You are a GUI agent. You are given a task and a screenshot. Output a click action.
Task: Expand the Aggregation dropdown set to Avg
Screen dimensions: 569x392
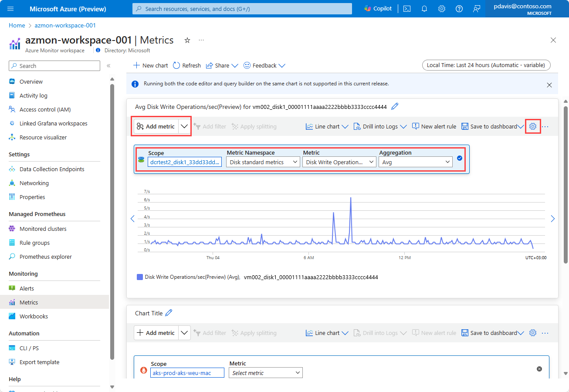click(415, 162)
